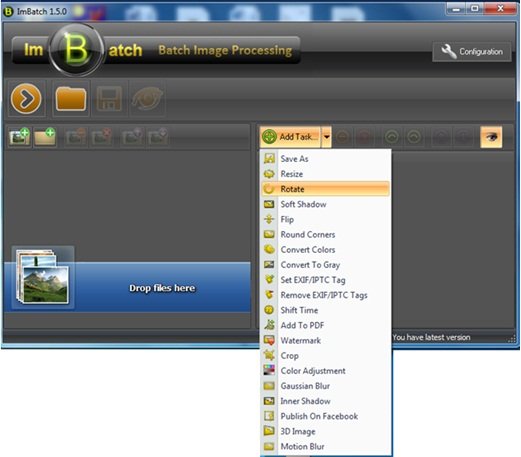The image size is (521, 457).
Task: Choose Resize from the task menu
Action: point(325,174)
